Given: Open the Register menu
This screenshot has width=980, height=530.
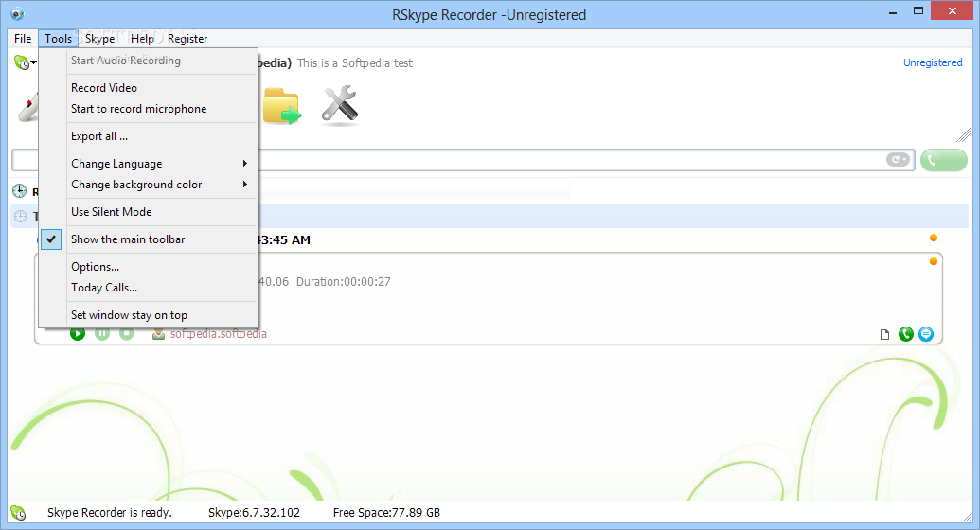Looking at the screenshot, I should tap(187, 38).
